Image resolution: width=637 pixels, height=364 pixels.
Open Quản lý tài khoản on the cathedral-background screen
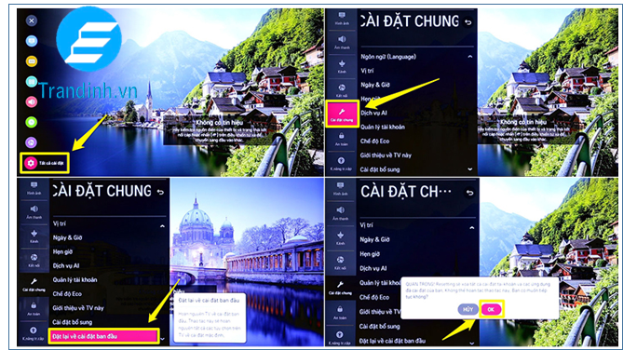point(75,279)
